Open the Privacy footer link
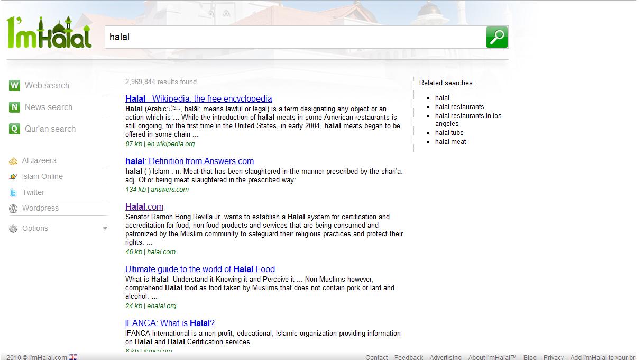644x360 pixels. tap(554, 357)
